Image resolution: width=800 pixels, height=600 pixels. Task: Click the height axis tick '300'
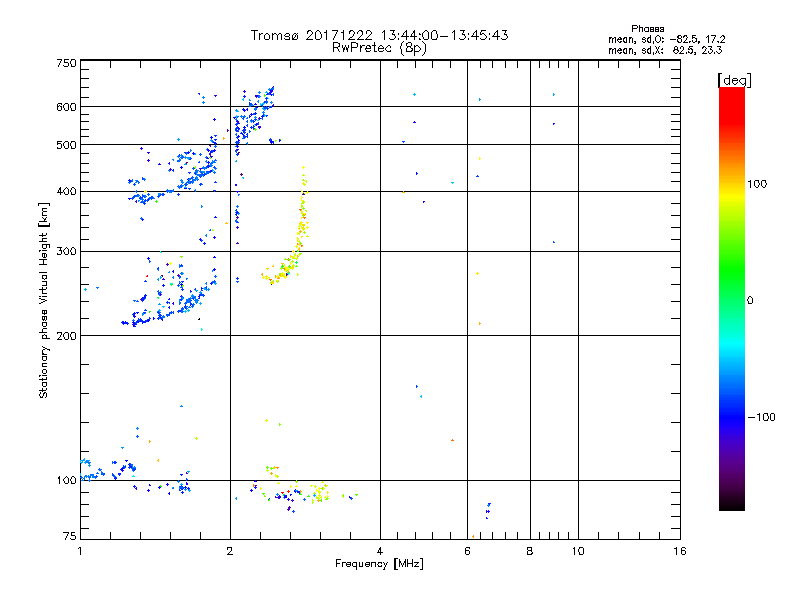tap(66, 251)
